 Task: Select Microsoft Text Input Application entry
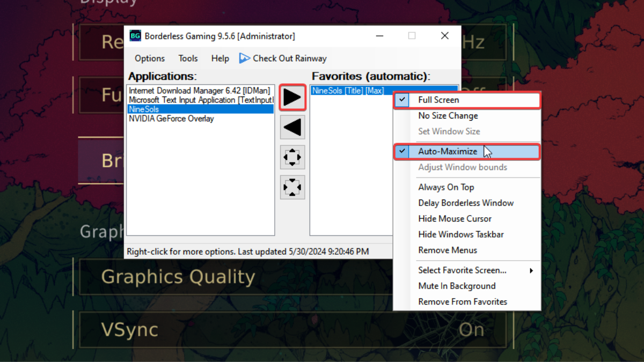(x=201, y=100)
